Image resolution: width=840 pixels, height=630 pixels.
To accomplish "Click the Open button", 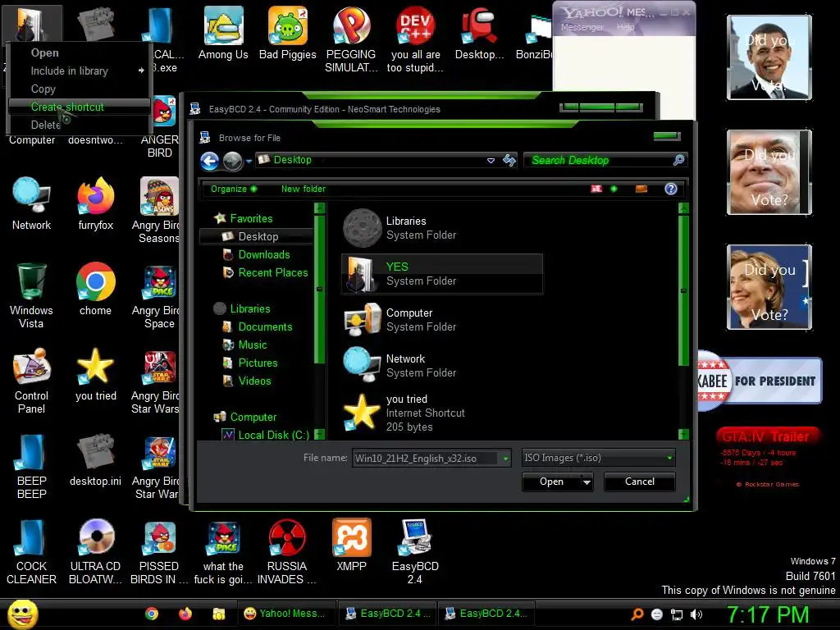I will click(551, 482).
